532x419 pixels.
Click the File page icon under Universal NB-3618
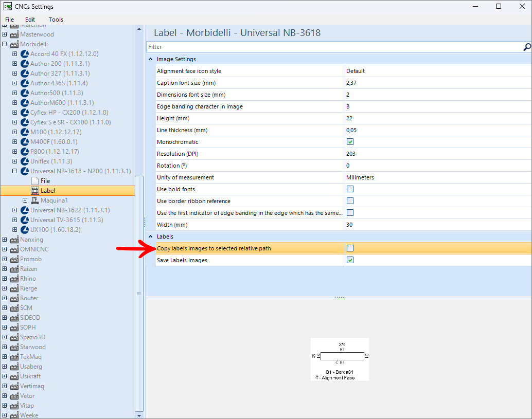(x=35, y=181)
